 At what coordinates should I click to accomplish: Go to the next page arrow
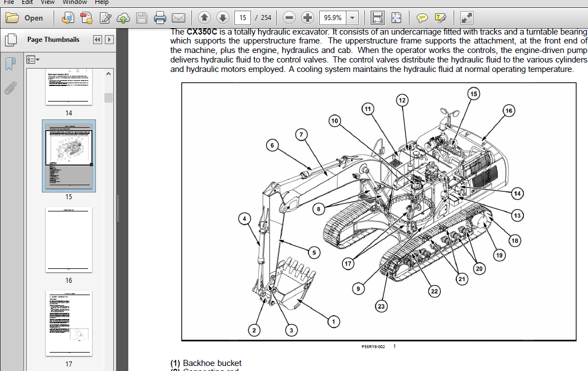click(223, 18)
